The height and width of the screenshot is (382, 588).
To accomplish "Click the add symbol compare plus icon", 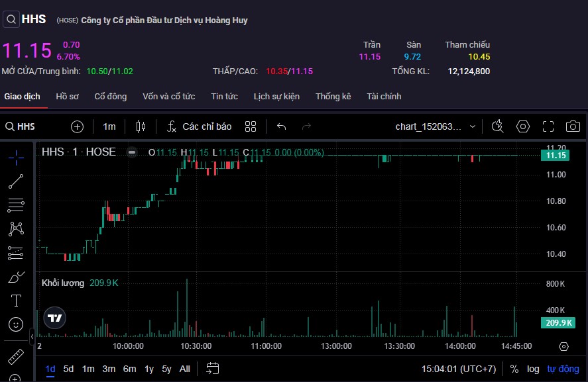I will (x=77, y=126).
